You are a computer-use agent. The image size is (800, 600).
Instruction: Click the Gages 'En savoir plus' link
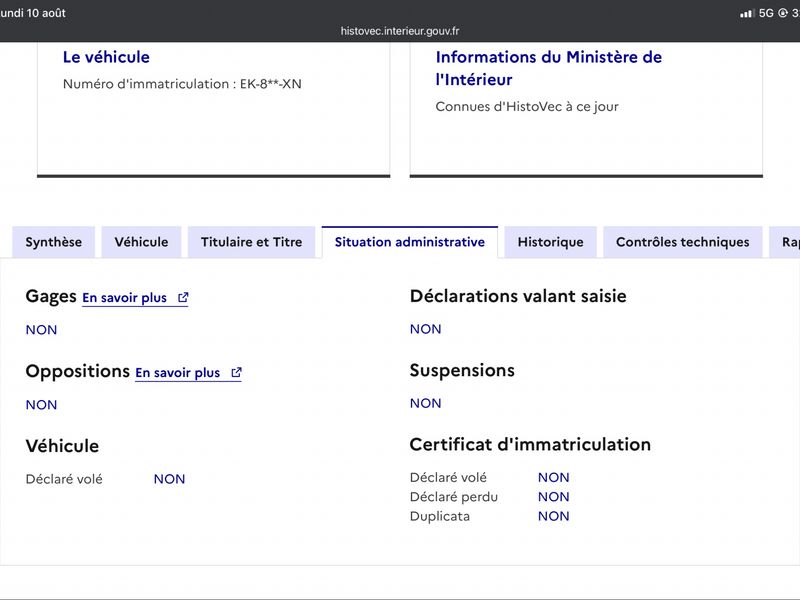pyautogui.click(x=135, y=298)
